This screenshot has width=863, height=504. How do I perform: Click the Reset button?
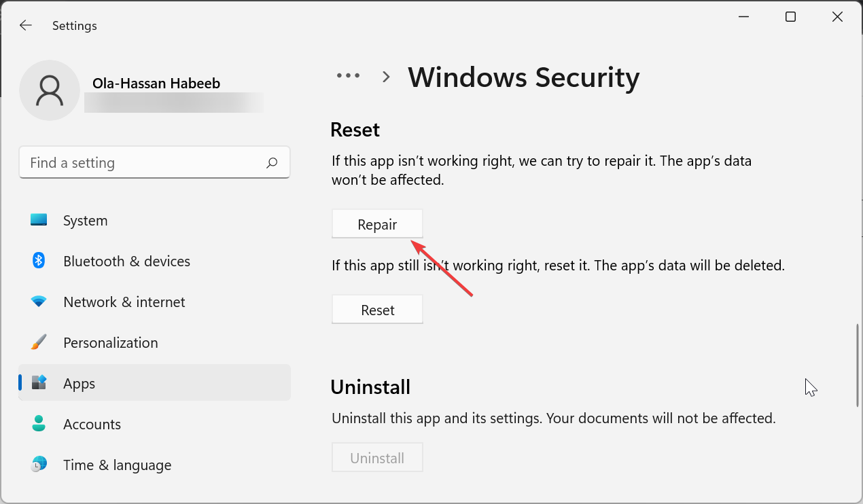pyautogui.click(x=377, y=310)
